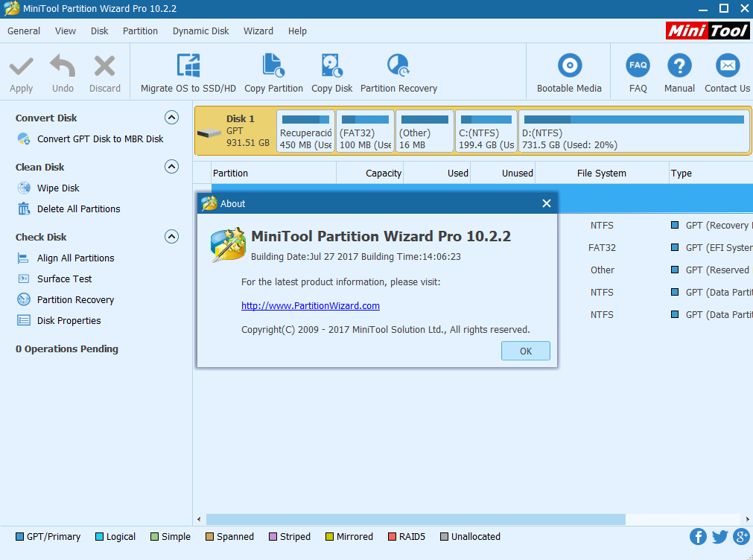Click the GPT/Primary legend swatch
The width and height of the screenshot is (753, 560).
click(19, 536)
